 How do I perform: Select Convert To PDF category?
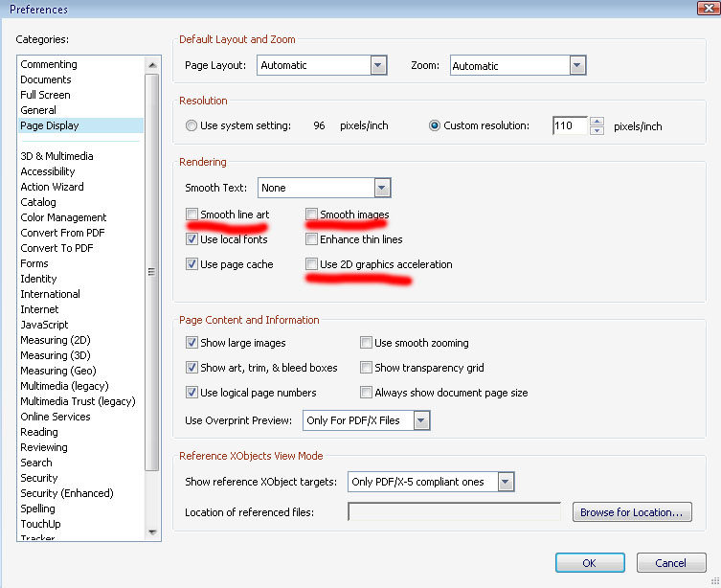click(56, 248)
